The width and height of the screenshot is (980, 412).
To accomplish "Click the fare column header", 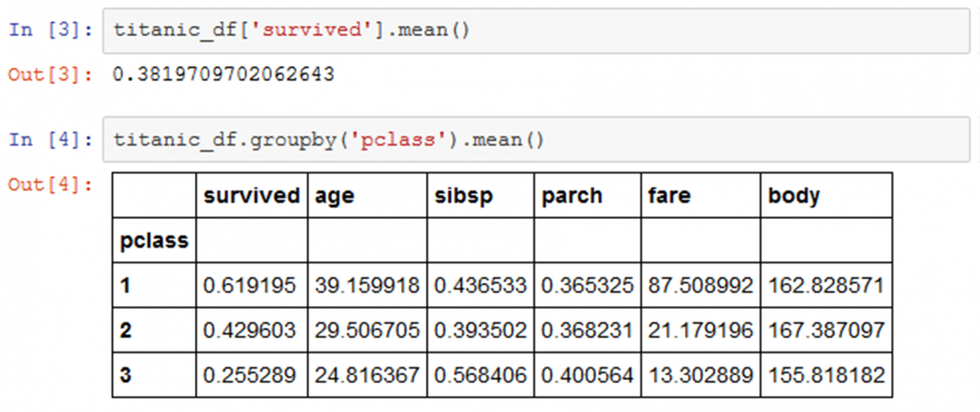I will click(x=669, y=196).
